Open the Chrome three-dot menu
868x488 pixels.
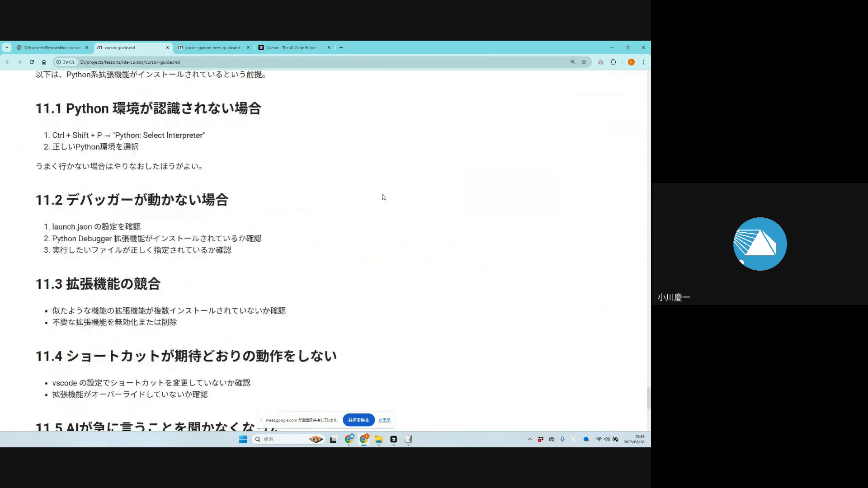click(x=643, y=62)
